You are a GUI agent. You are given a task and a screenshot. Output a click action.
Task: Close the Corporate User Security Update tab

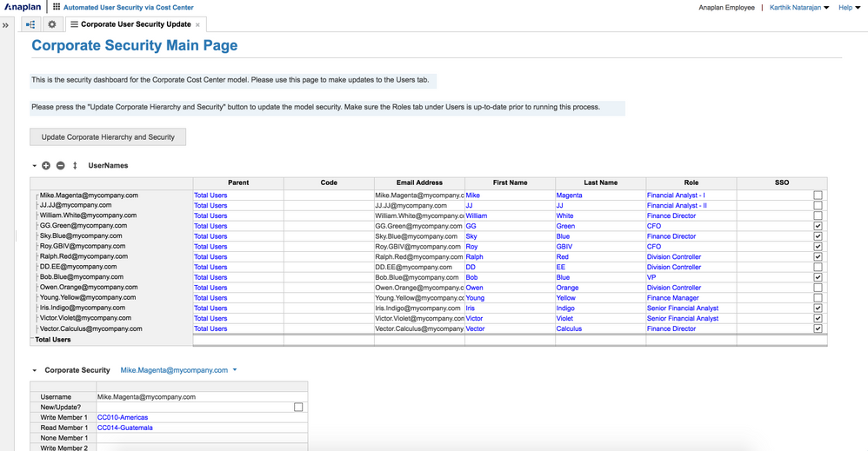tap(197, 25)
